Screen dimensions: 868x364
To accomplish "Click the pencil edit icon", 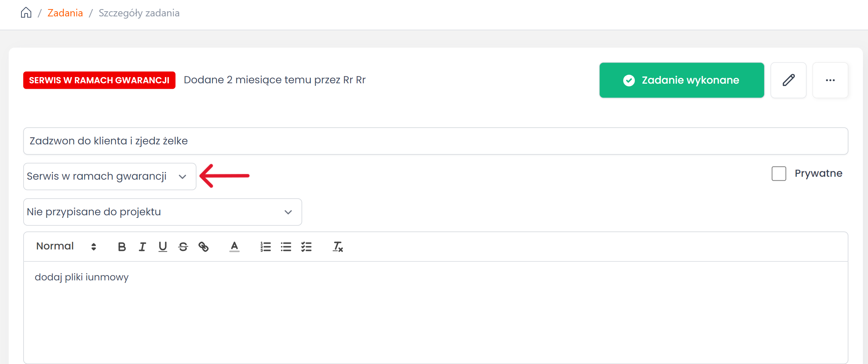I will pyautogui.click(x=788, y=80).
